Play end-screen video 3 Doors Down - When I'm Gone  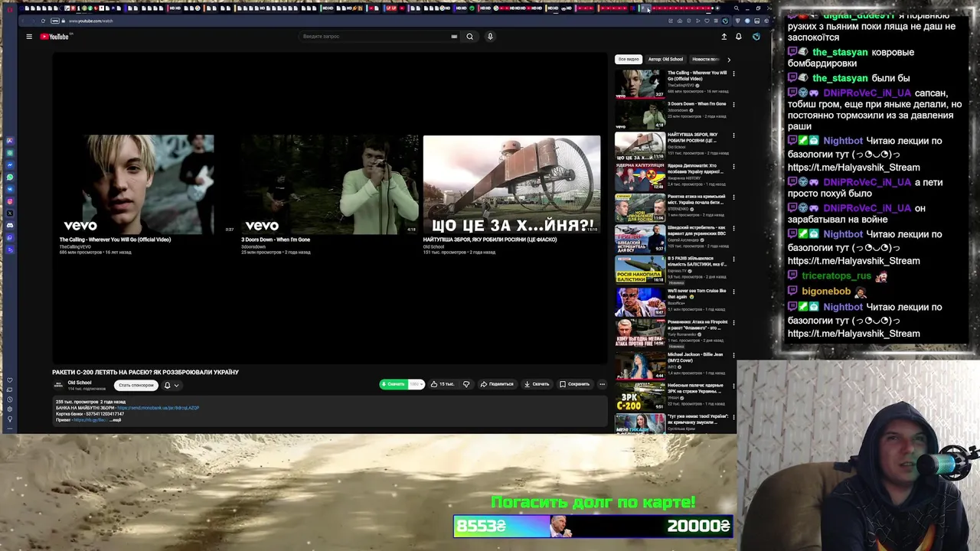tap(329, 184)
